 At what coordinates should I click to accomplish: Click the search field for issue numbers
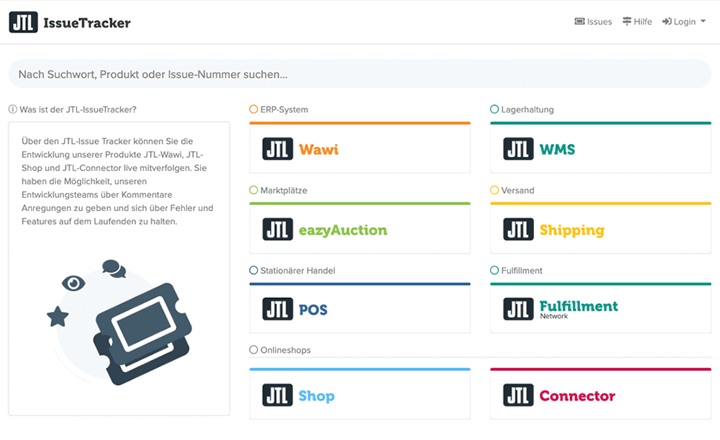(x=360, y=74)
